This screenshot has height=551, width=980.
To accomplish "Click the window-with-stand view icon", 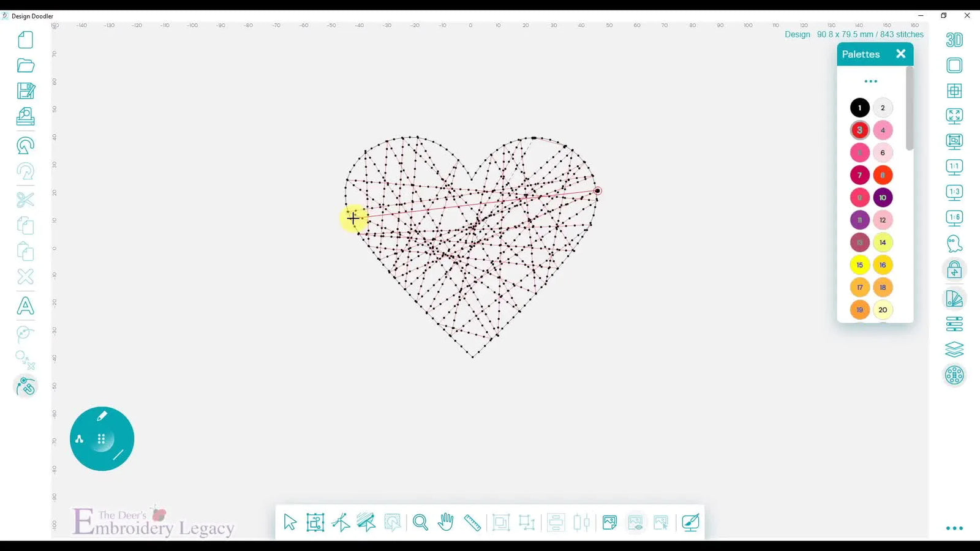I will click(954, 141).
